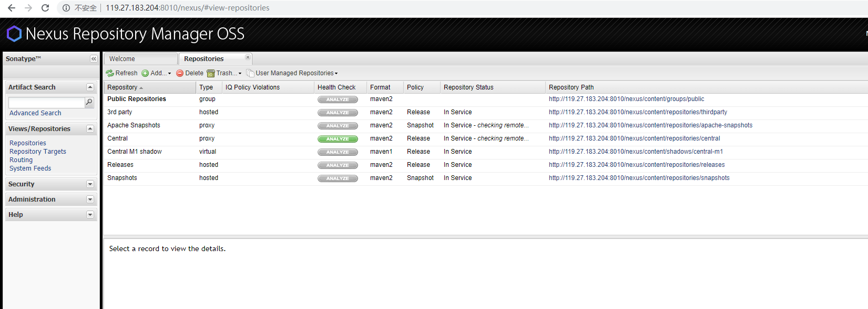Collapse the Sonatype side panel
Viewport: 868px width, 309px height.
pos(94,59)
